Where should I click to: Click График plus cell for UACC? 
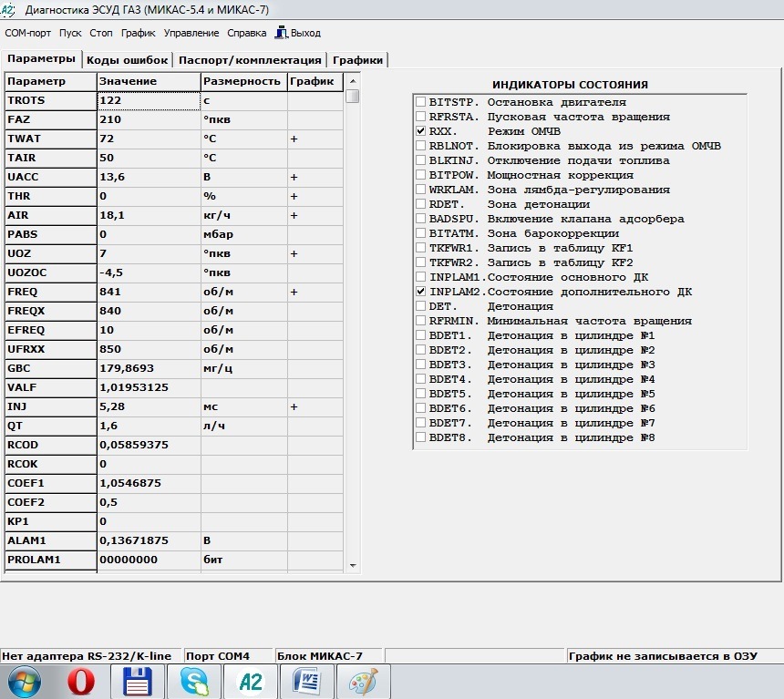click(315, 177)
